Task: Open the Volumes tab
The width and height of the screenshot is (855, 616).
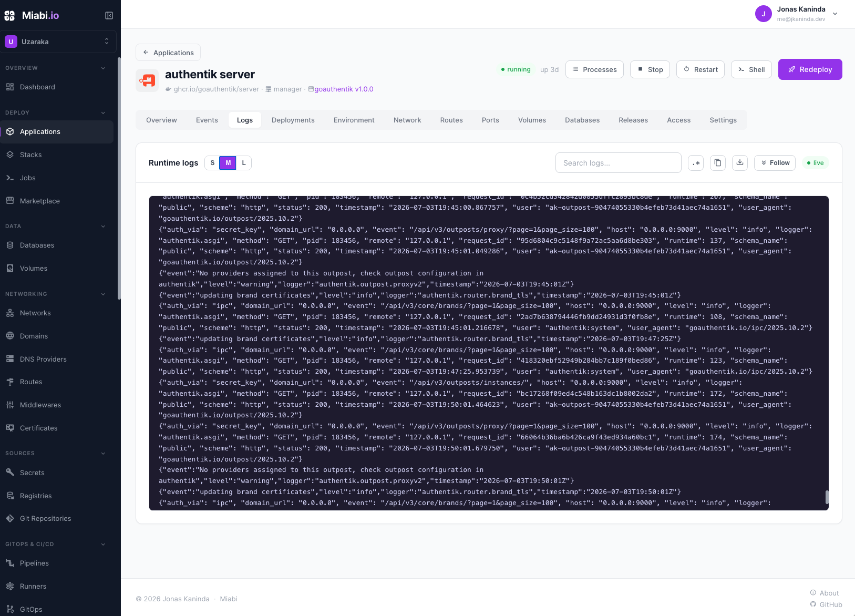Action: pos(532,120)
